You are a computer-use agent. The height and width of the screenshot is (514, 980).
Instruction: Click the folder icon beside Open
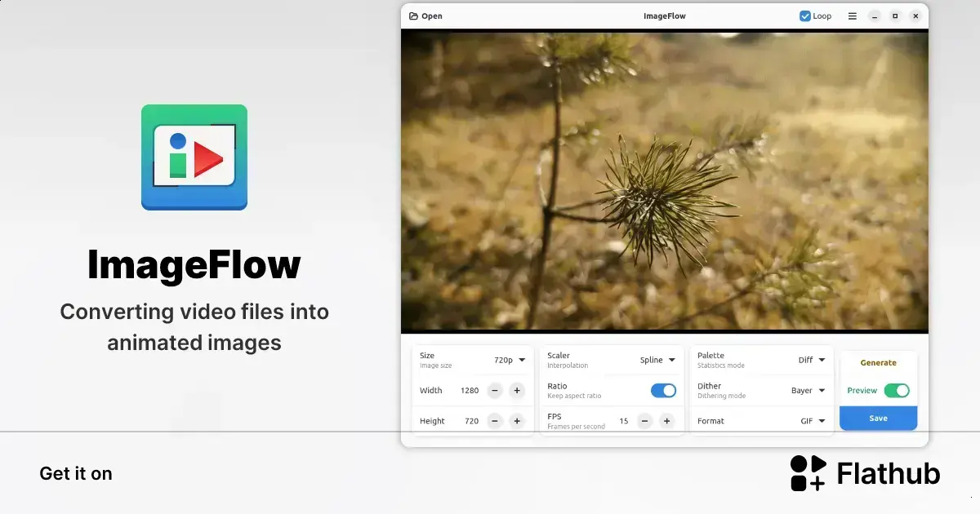tap(413, 16)
